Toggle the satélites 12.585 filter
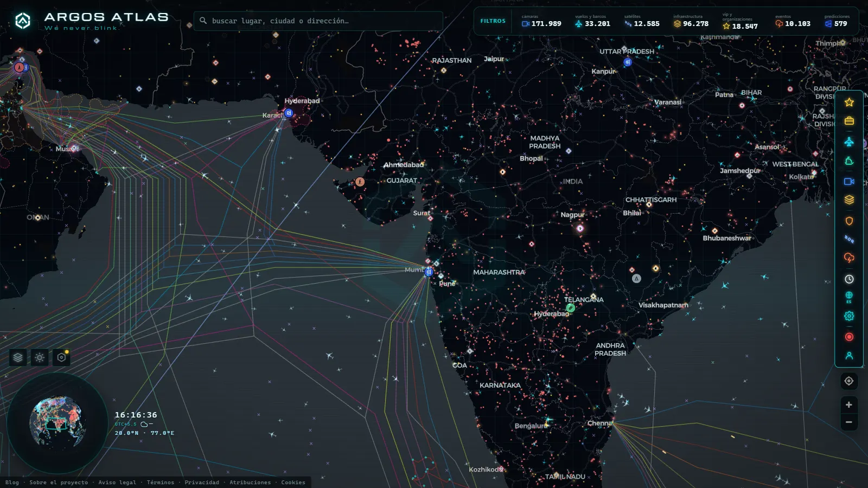Image resolution: width=868 pixels, height=488 pixels. [x=642, y=21]
